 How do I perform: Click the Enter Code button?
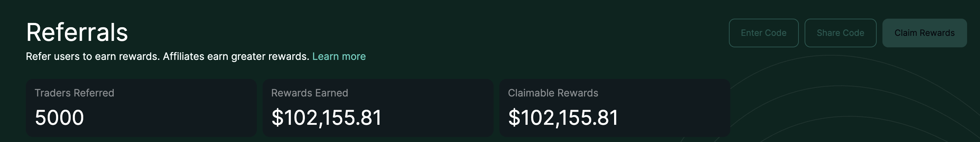coord(764,33)
